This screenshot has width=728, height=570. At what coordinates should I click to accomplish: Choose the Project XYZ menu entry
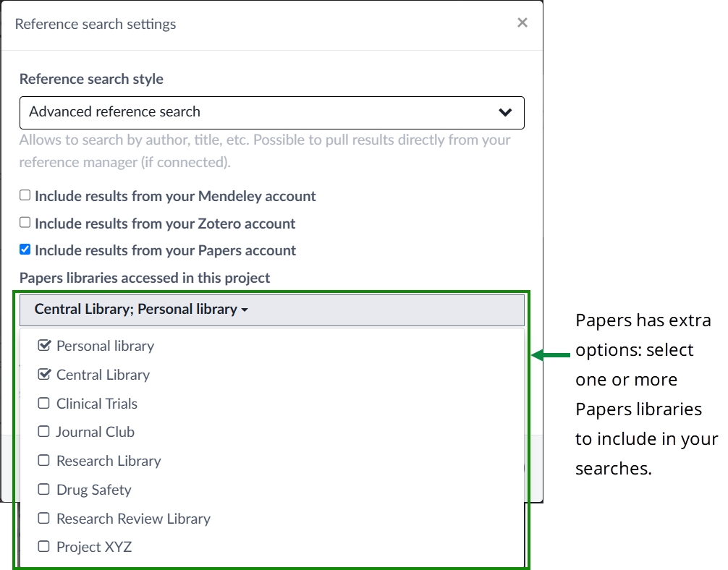[94, 547]
